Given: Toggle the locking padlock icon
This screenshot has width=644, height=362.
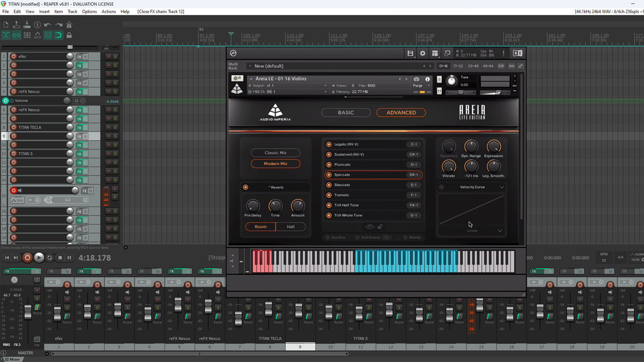Looking at the screenshot, I should click(x=69, y=35).
